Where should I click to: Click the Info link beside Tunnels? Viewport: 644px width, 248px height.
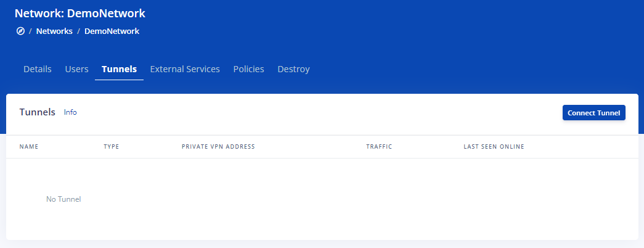[x=70, y=112]
